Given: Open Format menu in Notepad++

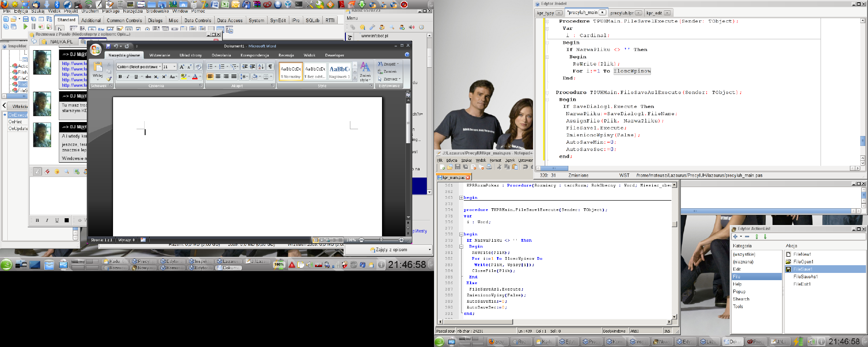Looking at the screenshot, I should coord(495,160).
